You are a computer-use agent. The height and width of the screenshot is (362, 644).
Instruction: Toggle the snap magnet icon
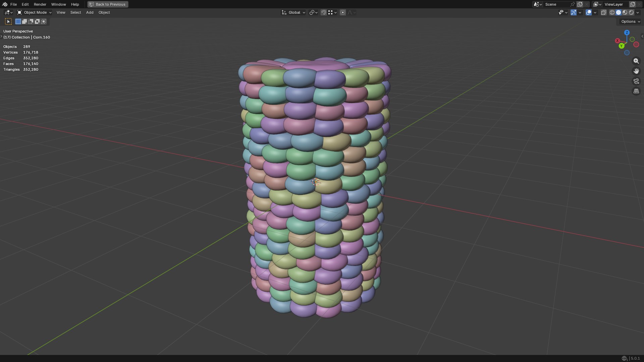(x=324, y=12)
